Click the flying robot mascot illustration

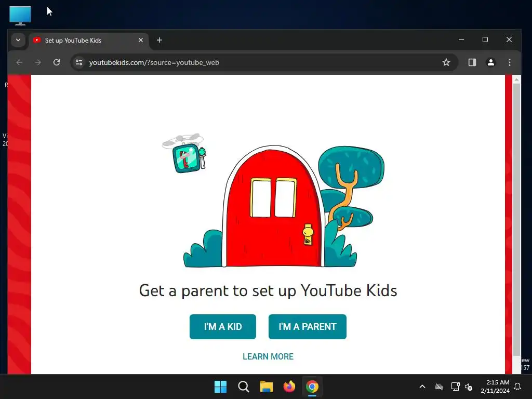(185, 153)
